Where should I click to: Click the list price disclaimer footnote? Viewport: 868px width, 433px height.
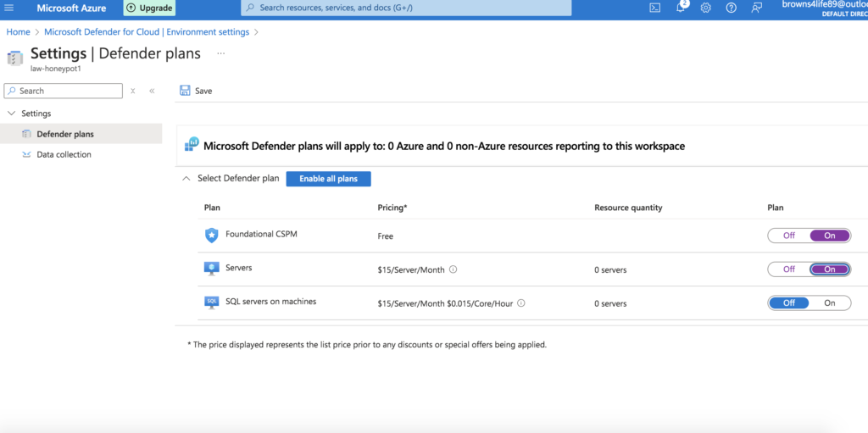pos(367,344)
